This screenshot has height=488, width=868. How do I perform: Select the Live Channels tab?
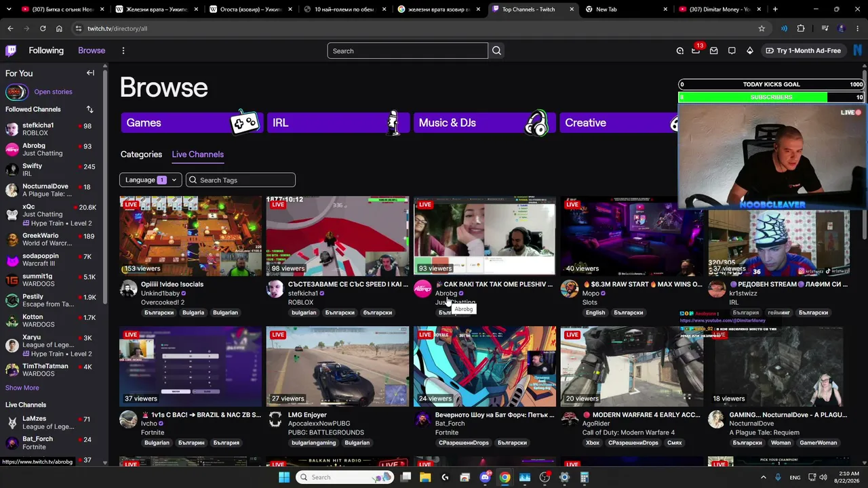pyautogui.click(x=197, y=155)
